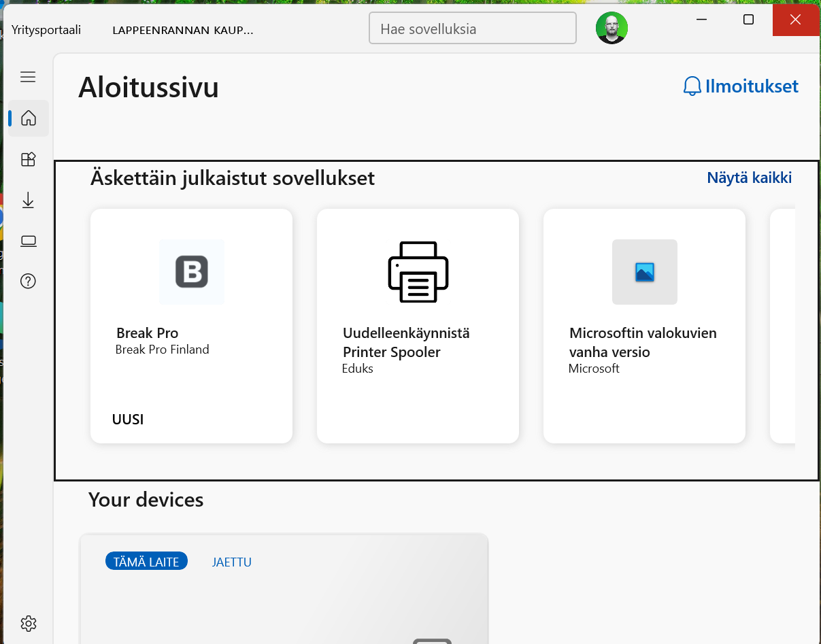The image size is (821, 644).
Task: Open Näytä kaikki link
Action: pyautogui.click(x=750, y=177)
